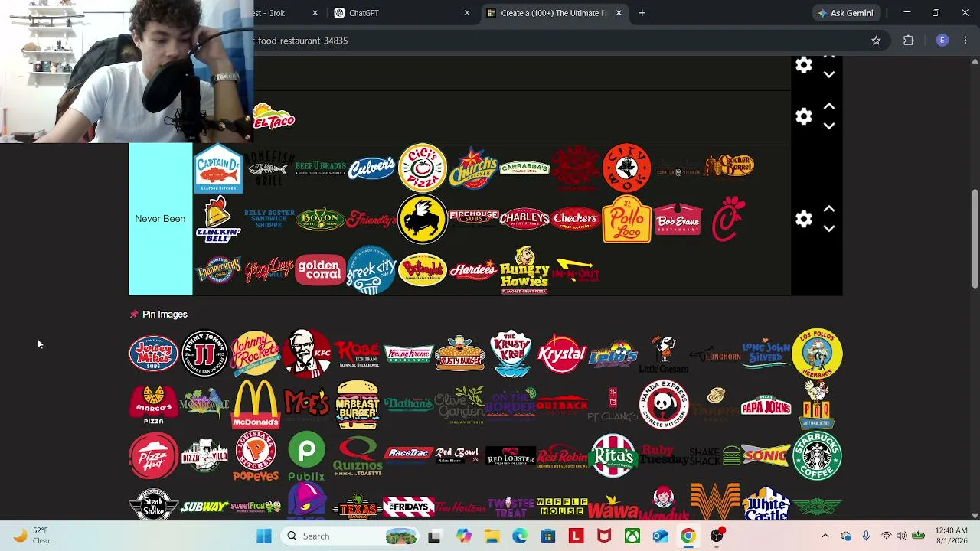This screenshot has width=980, height=551.
Task: Pick the Captain D's logo
Action: (x=218, y=168)
